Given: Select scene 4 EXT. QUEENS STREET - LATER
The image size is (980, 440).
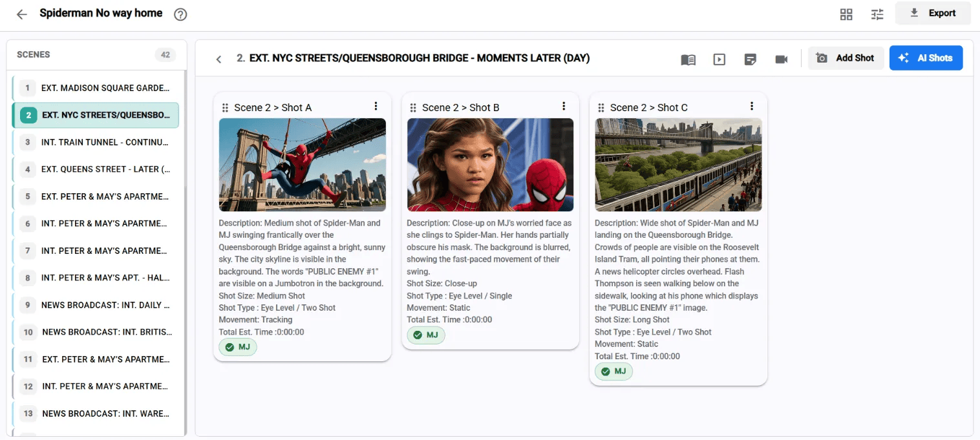Looking at the screenshot, I should click(x=96, y=169).
